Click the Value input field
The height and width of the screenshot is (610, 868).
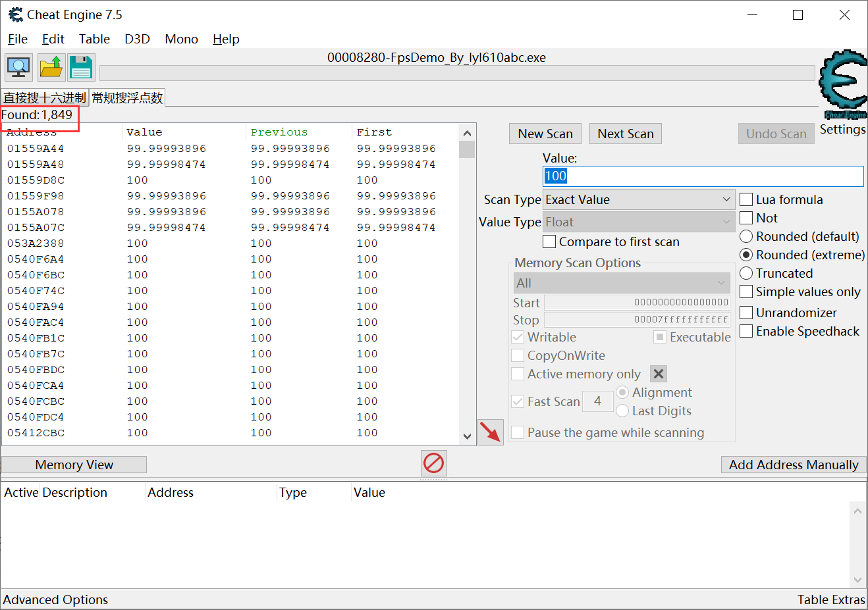703,176
